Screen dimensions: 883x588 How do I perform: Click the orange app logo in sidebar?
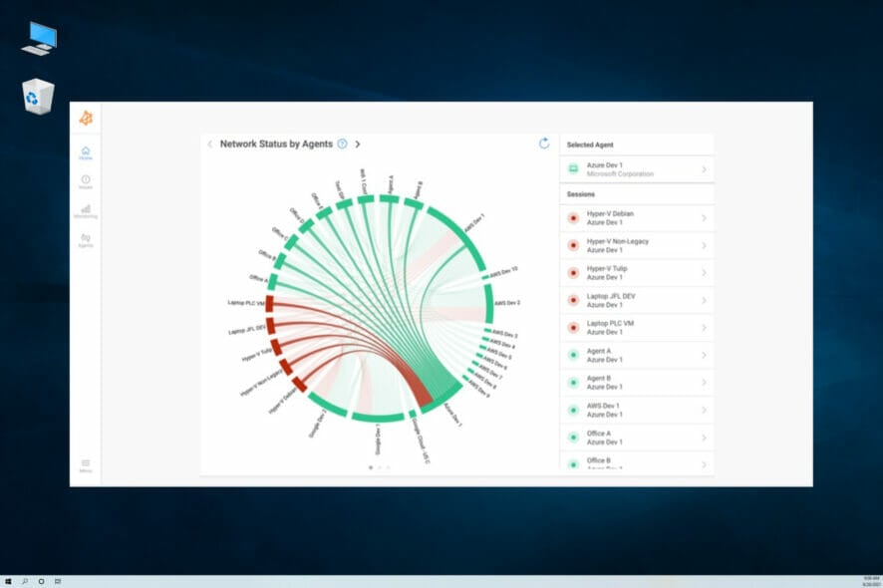click(x=86, y=118)
